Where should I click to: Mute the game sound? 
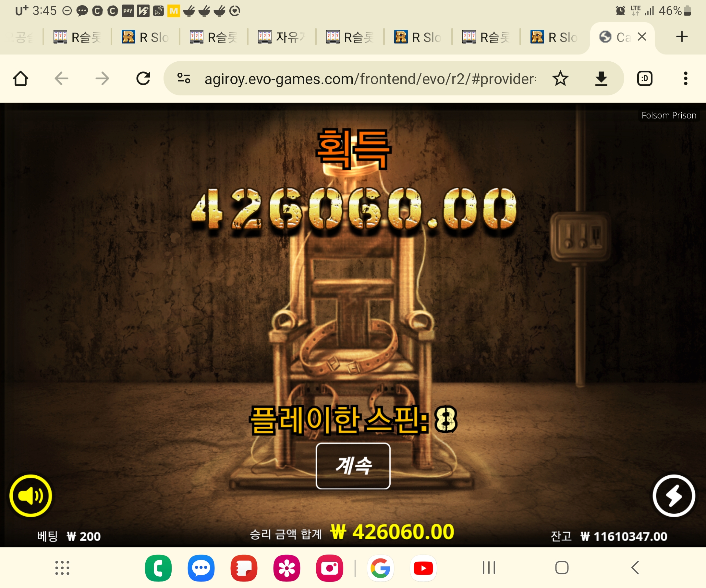pos(30,496)
